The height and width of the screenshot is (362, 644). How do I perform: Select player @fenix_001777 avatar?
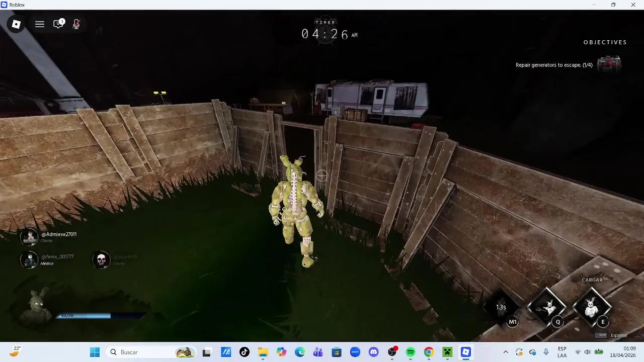(29, 259)
